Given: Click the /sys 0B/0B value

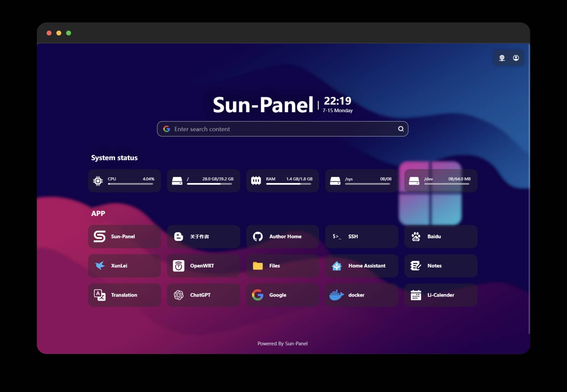Looking at the screenshot, I should point(386,179).
